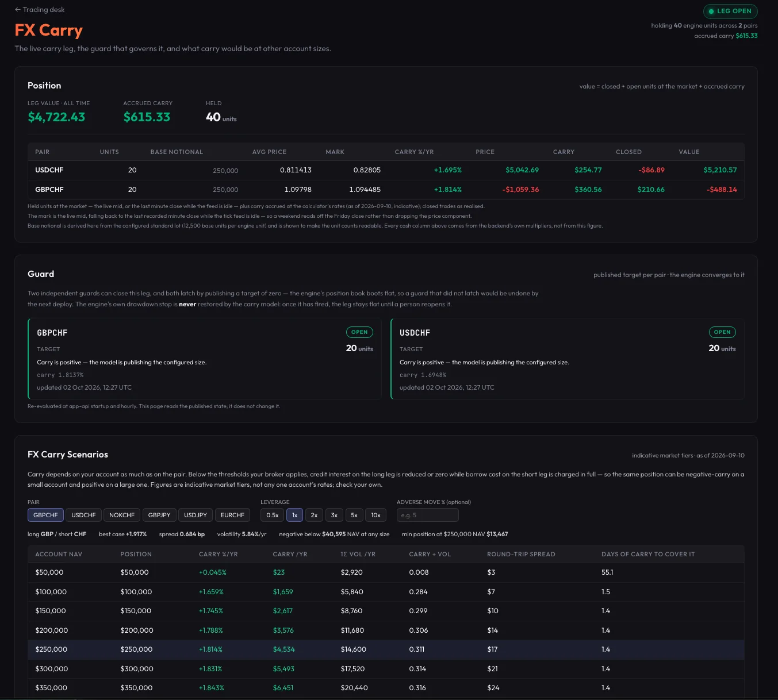This screenshot has width=778, height=700.
Task: Click the Round-Trip Spread column header
Action: click(x=521, y=554)
